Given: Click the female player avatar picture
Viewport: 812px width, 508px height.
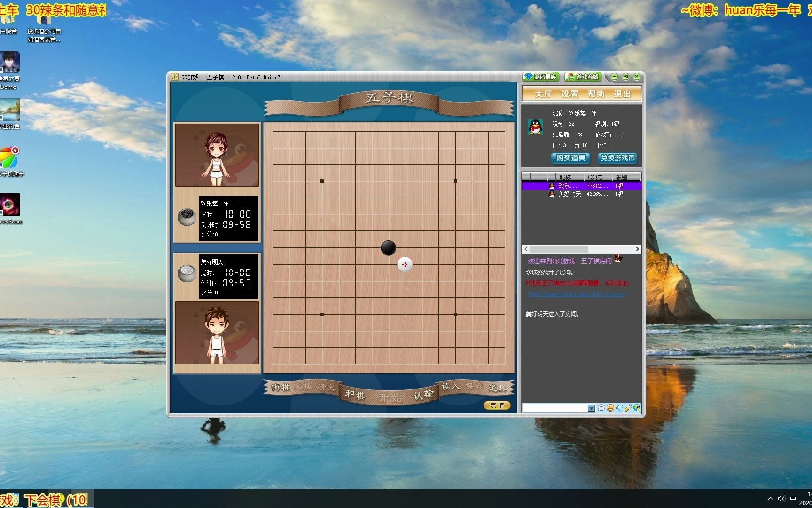Looking at the screenshot, I should click(x=217, y=155).
